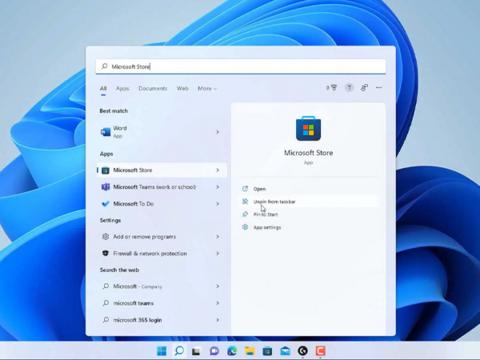The image size is (480, 360).
Task: Open the three-dot options menu in search header
Action: pos(379,88)
